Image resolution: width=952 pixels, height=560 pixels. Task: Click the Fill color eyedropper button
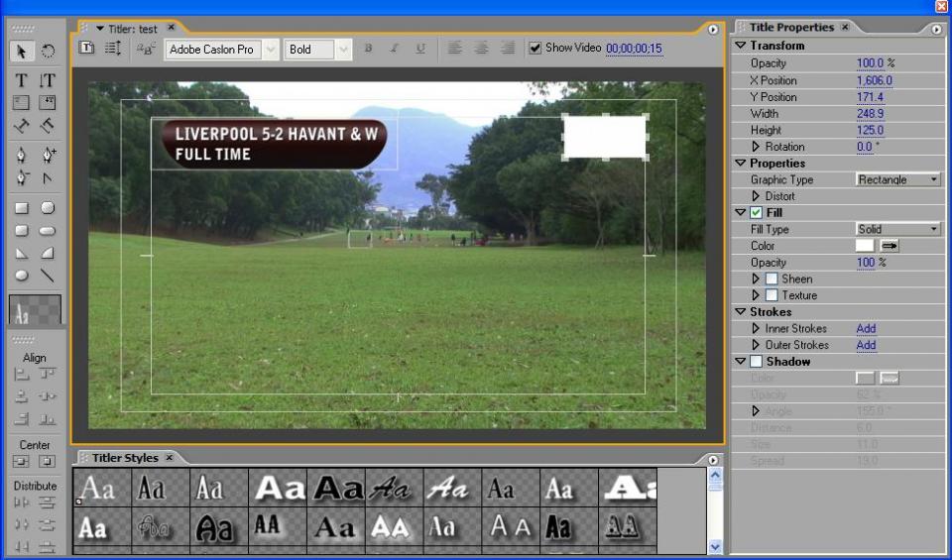(x=890, y=246)
